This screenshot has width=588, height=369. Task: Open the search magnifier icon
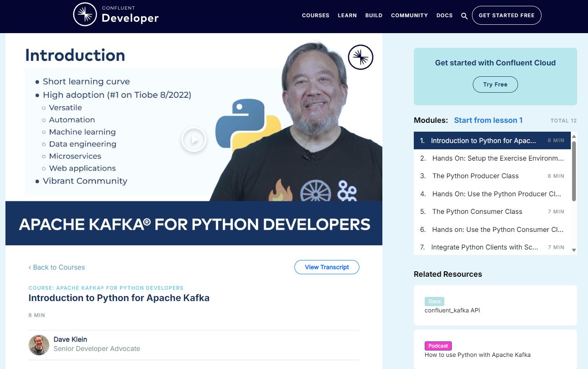pyautogui.click(x=464, y=16)
